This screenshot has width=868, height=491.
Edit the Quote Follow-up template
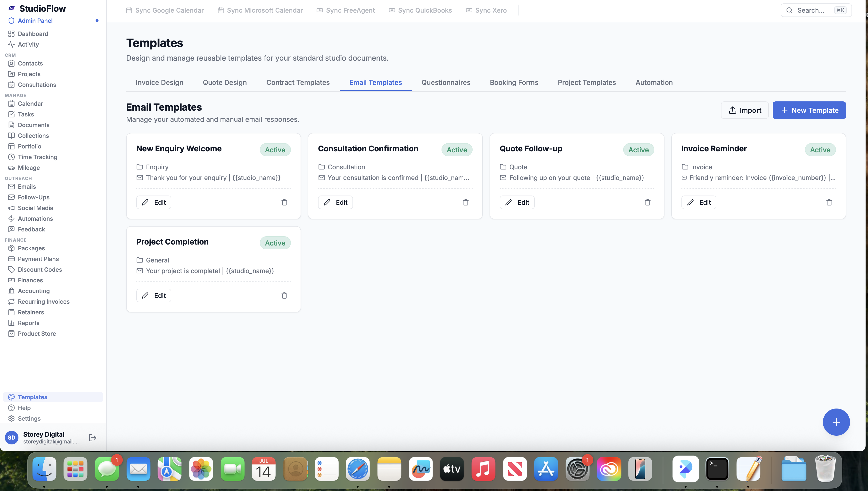point(517,202)
